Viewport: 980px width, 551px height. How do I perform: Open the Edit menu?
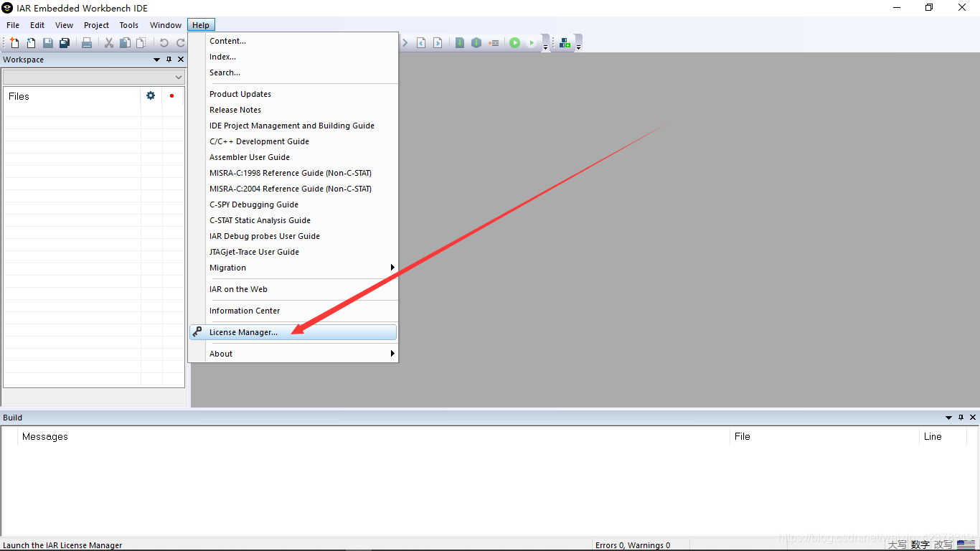(x=37, y=25)
